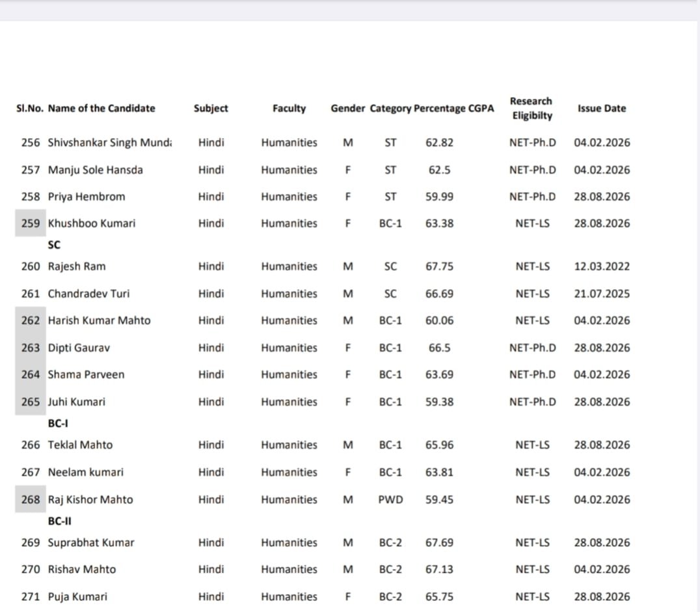Click percentage 63.38

point(439,223)
